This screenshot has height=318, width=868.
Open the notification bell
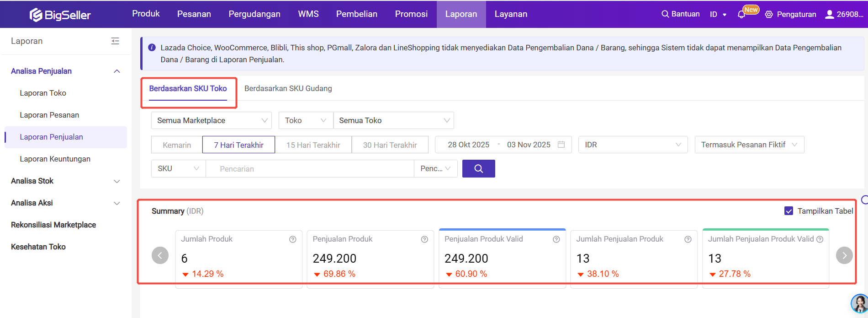click(x=741, y=15)
